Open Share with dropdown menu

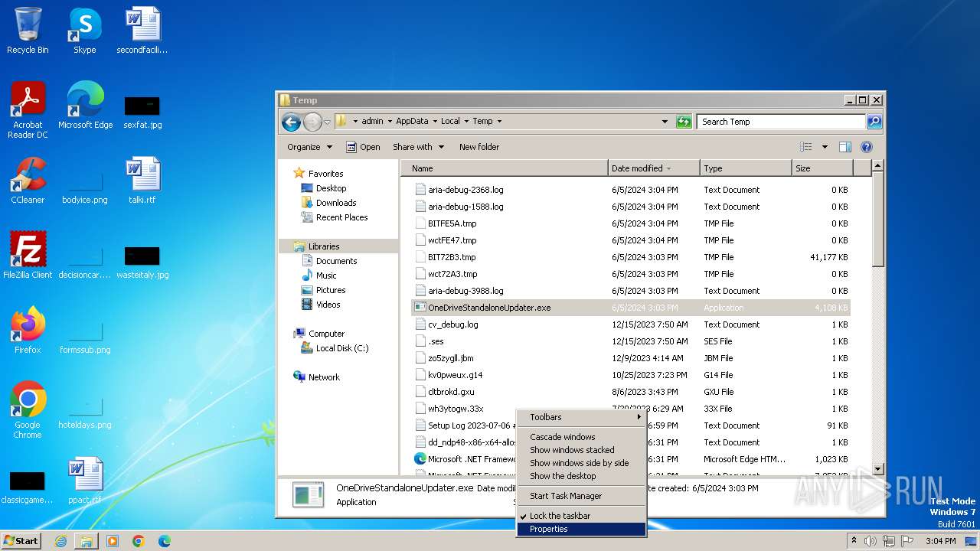(418, 147)
